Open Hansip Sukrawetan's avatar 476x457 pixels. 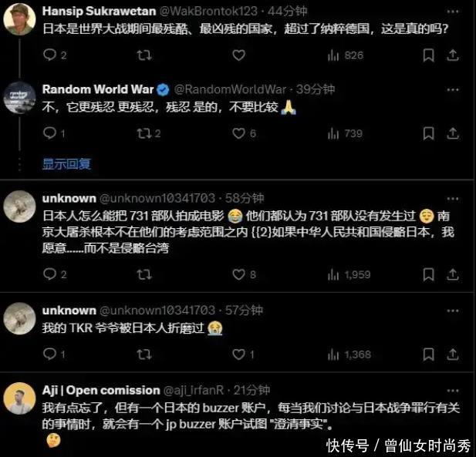pyautogui.click(x=19, y=19)
